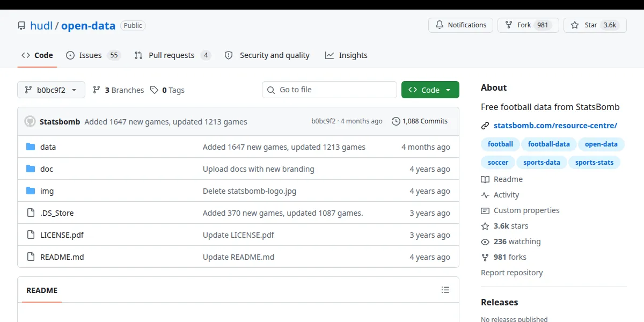This screenshot has width=644, height=322.
Task: Click Report repository link
Action: pyautogui.click(x=512, y=273)
